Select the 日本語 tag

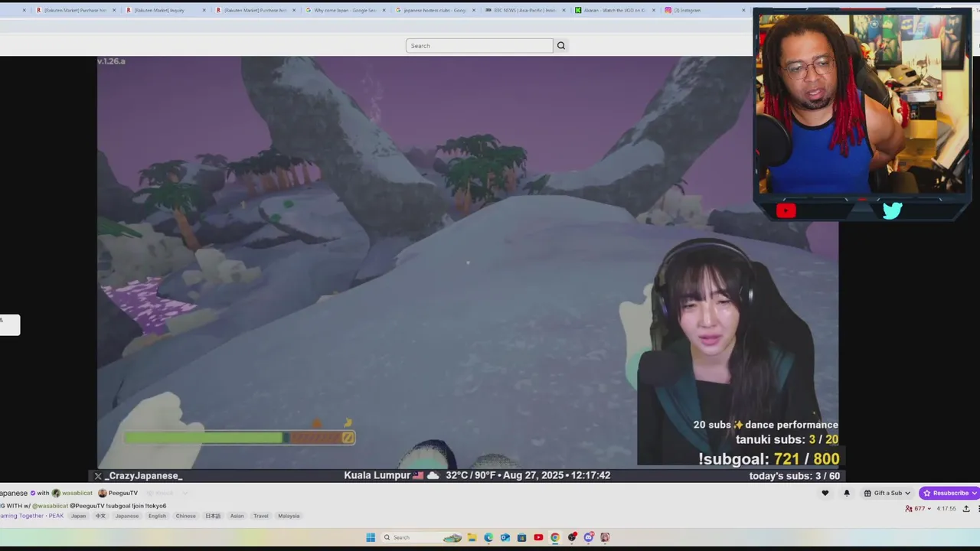point(213,516)
